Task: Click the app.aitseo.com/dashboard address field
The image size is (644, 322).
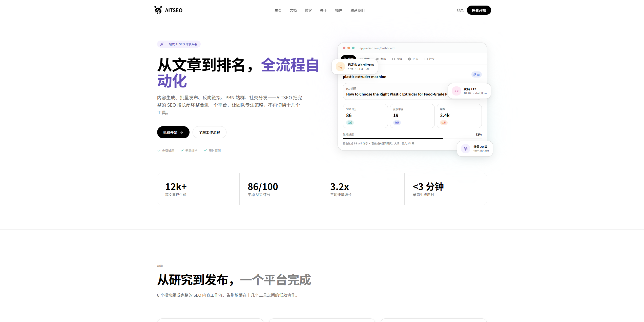Action: (x=377, y=48)
